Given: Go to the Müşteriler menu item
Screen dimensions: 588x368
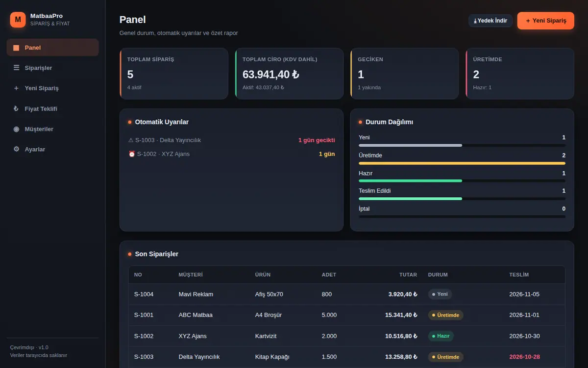Looking at the screenshot, I should click(53, 129).
